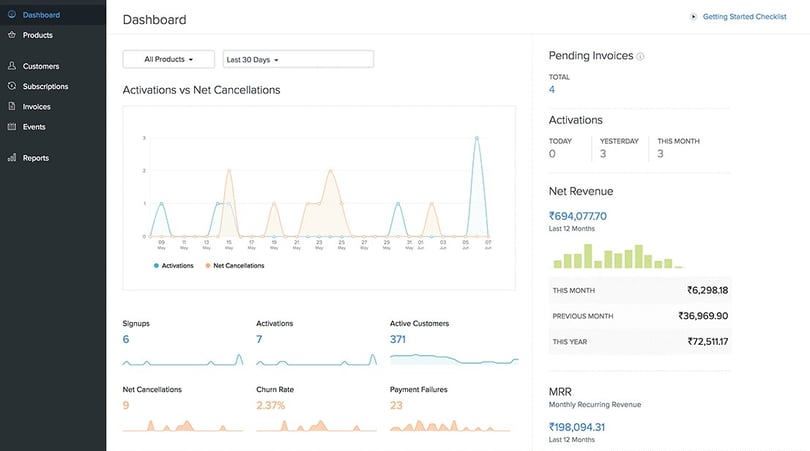Image resolution: width=810 pixels, height=451 pixels.
Task: Click the Invoices document icon
Action: click(11, 106)
